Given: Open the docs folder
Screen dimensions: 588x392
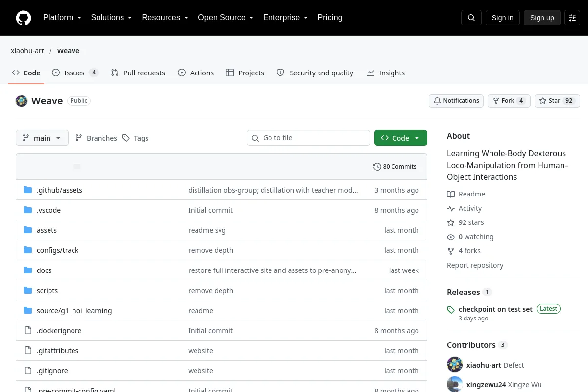Looking at the screenshot, I should tap(44, 270).
